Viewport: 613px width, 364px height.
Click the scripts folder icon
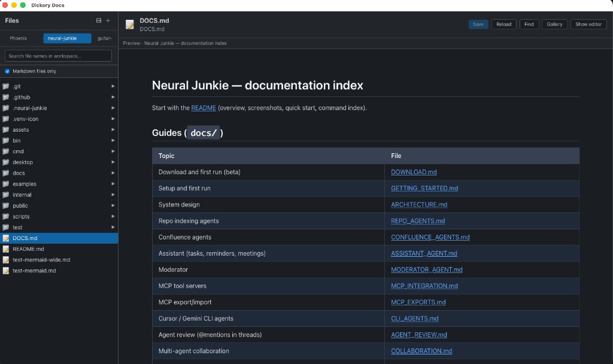(6, 217)
